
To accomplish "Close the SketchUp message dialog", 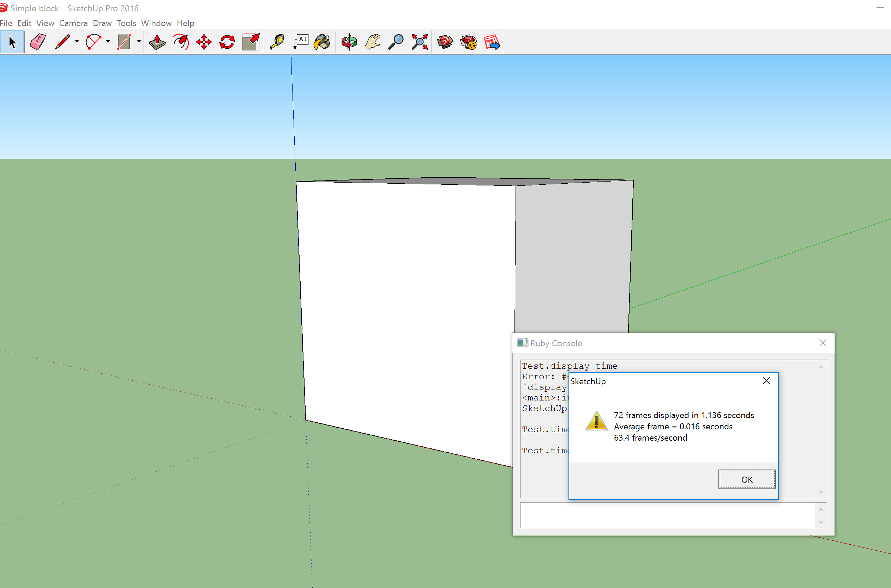I will 766,381.
